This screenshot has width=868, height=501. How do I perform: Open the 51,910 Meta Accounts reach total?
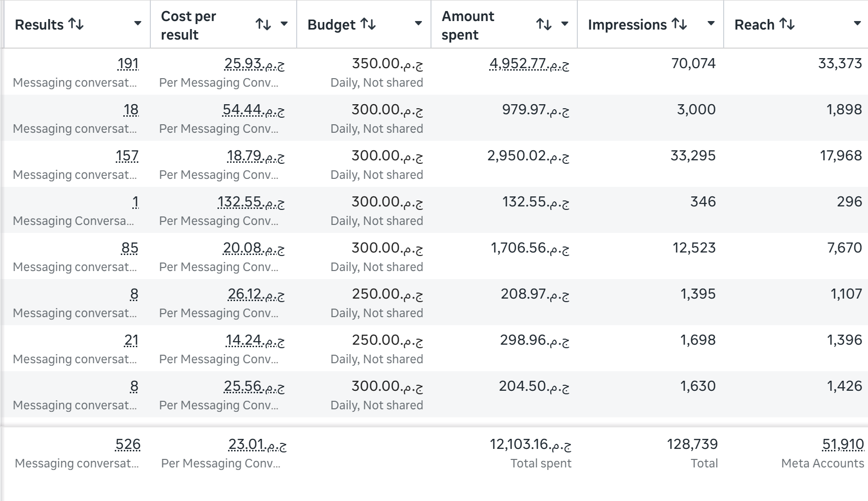(x=843, y=444)
